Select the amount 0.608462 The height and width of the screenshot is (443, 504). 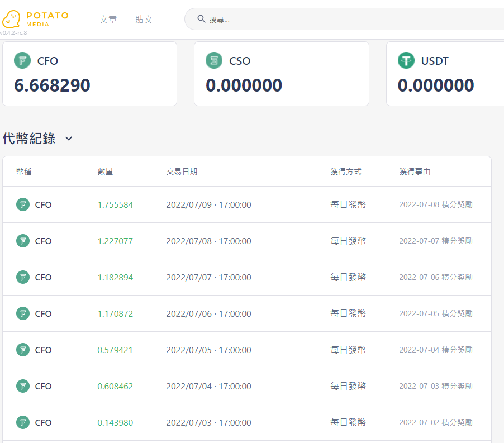click(116, 387)
